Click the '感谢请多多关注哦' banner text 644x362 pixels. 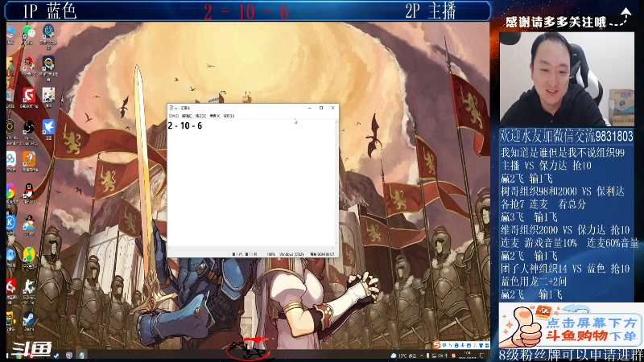tap(555, 23)
